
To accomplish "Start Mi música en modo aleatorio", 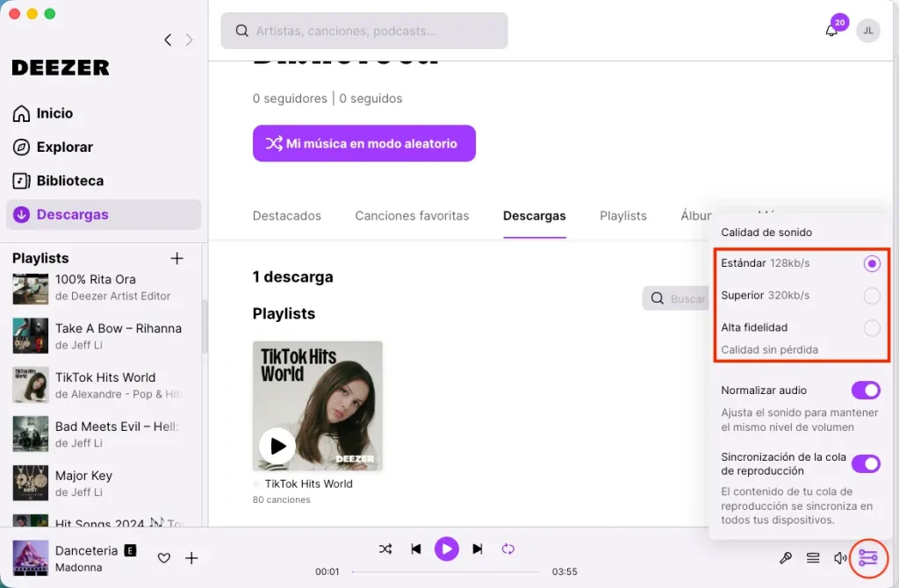I will pos(364,143).
